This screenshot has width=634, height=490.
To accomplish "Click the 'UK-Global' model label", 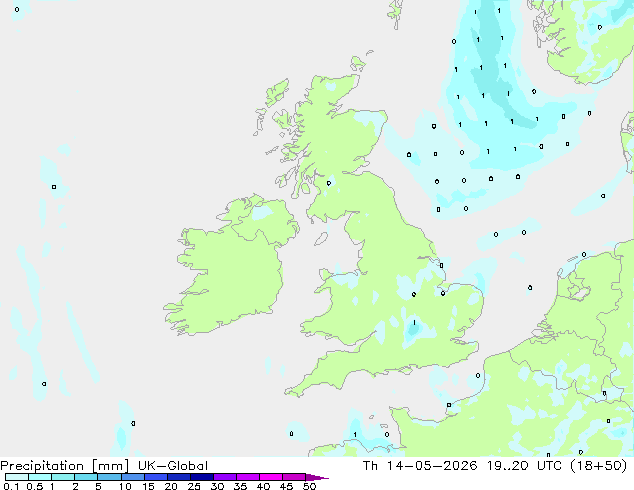I will (173, 466).
